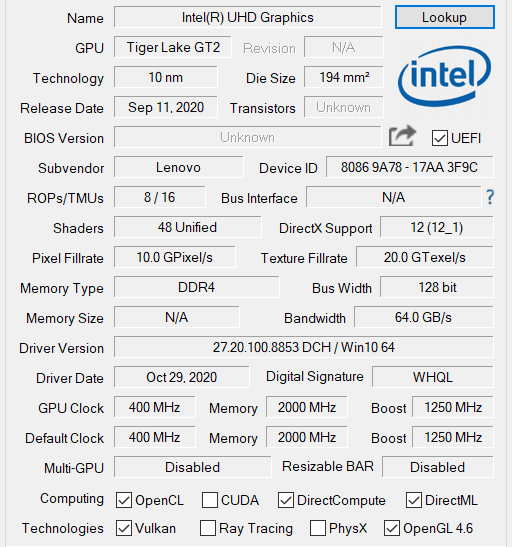Toggle the Vulkan checkbox

[124, 528]
